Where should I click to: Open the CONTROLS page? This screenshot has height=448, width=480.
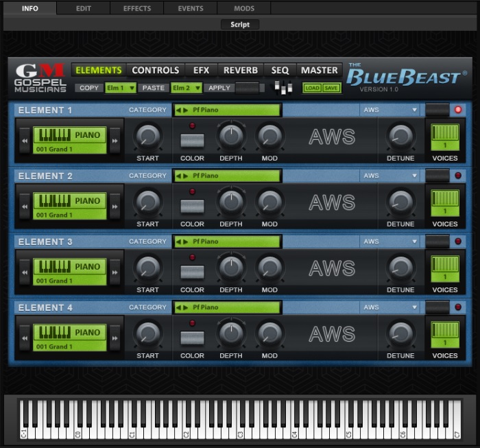pyautogui.click(x=156, y=71)
